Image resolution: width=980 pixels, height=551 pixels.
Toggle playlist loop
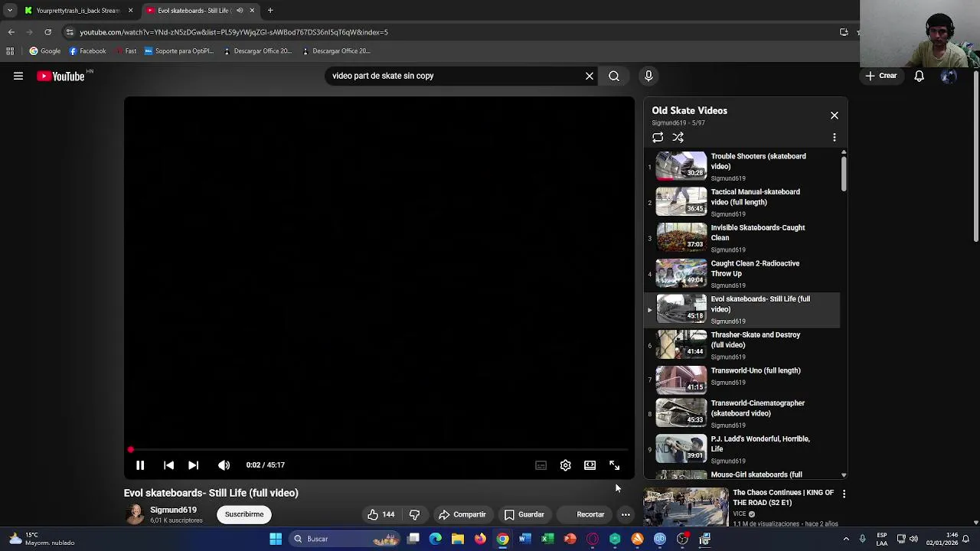point(658,138)
